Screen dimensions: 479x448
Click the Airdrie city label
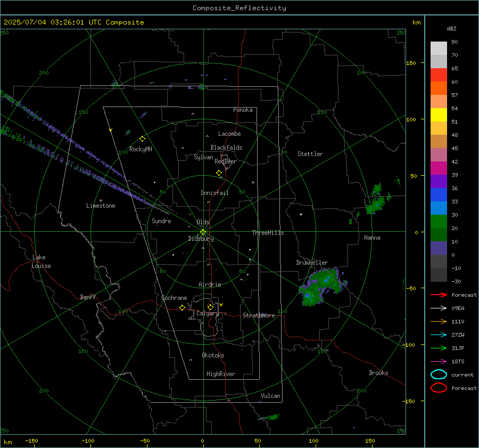click(210, 284)
